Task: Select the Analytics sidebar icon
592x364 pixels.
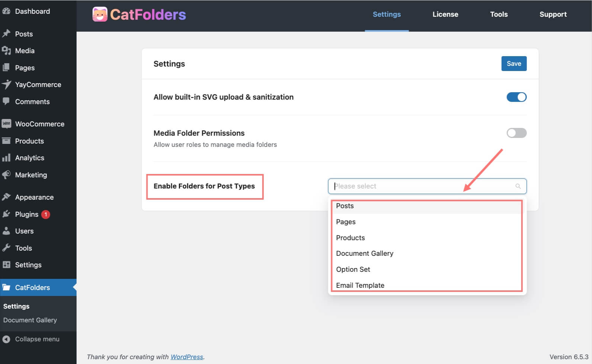Action: coord(6,158)
